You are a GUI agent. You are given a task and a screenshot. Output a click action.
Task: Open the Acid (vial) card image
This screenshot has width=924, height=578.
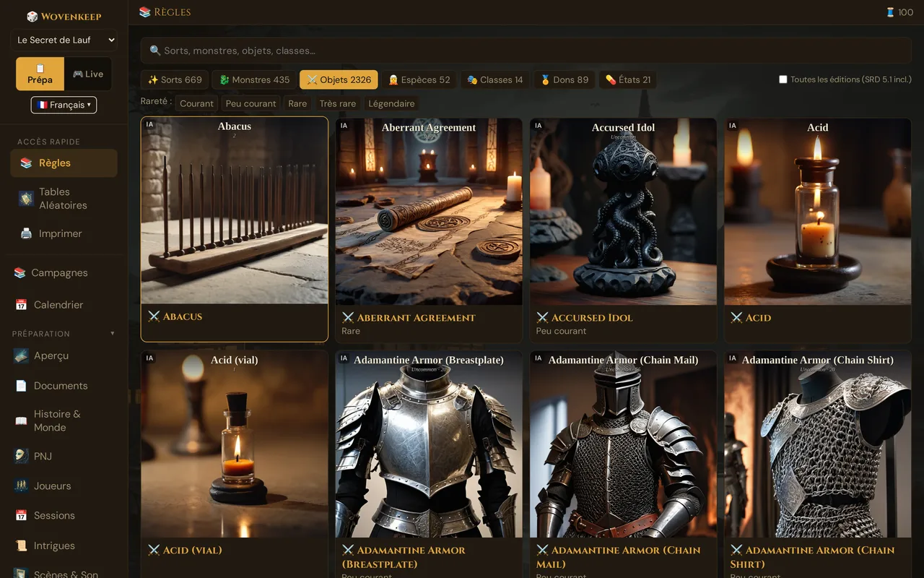(x=235, y=444)
